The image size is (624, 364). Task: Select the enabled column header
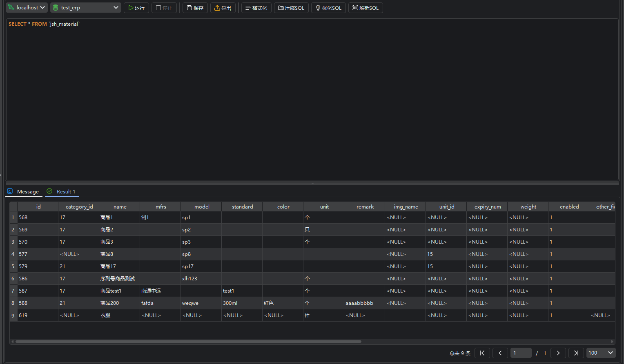pos(569,206)
